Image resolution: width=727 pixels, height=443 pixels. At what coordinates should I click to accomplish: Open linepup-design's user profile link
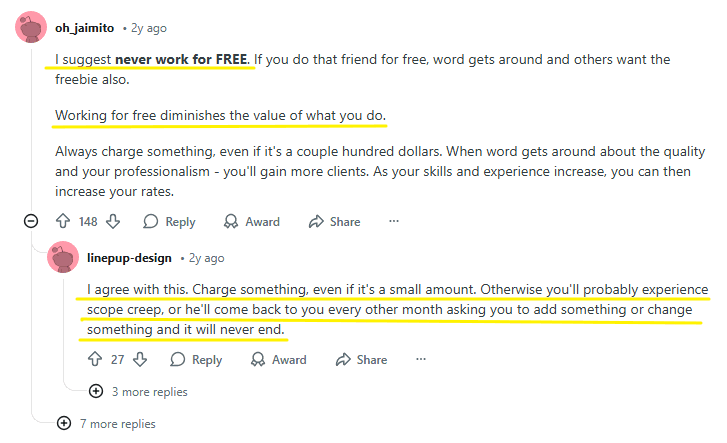pos(130,257)
